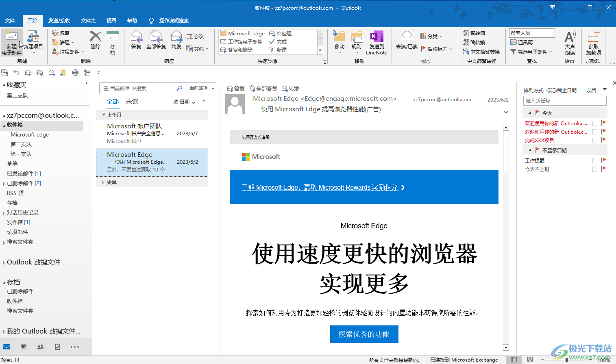Open the 视图 View ribbon tab
Screen dimensions: 616x364
click(x=111, y=21)
